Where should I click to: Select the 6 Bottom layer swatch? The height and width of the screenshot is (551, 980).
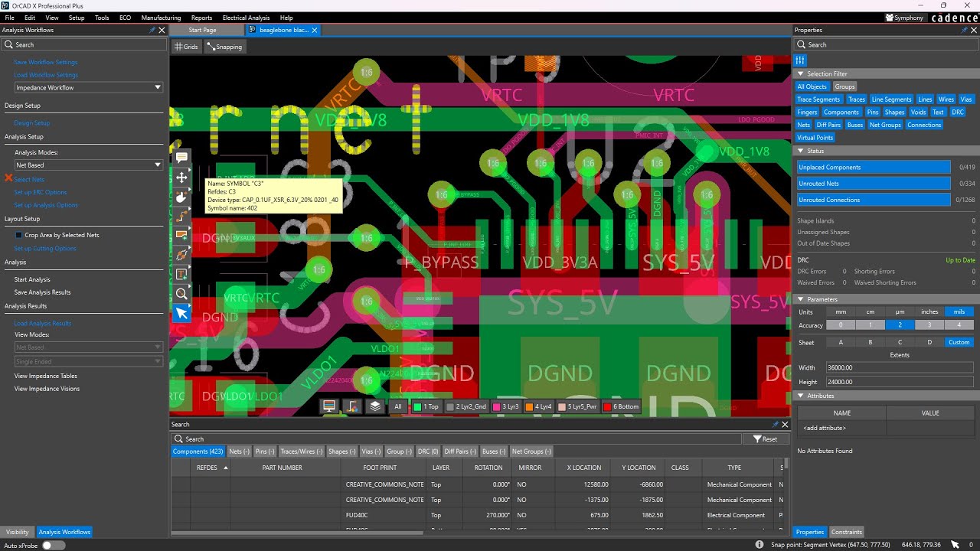(622, 406)
